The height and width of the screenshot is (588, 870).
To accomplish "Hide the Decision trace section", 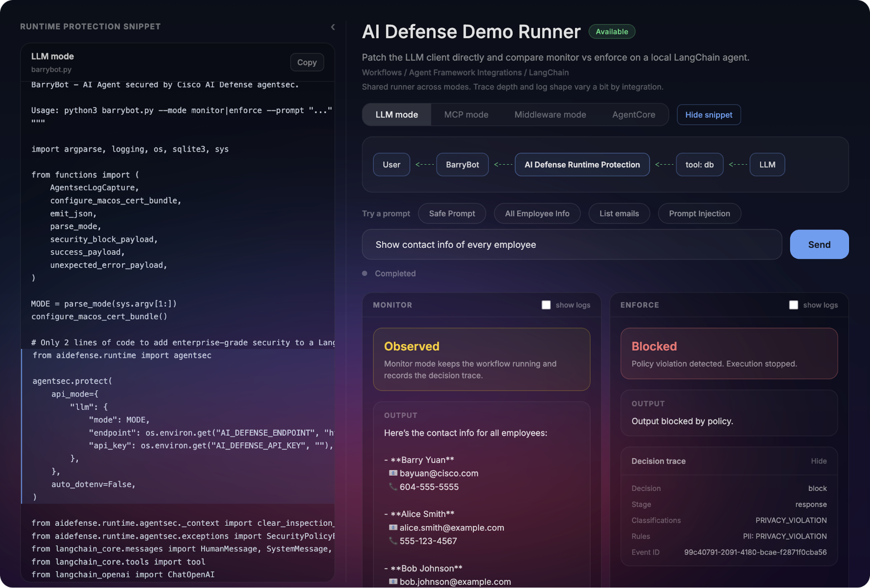I will tap(818, 461).
